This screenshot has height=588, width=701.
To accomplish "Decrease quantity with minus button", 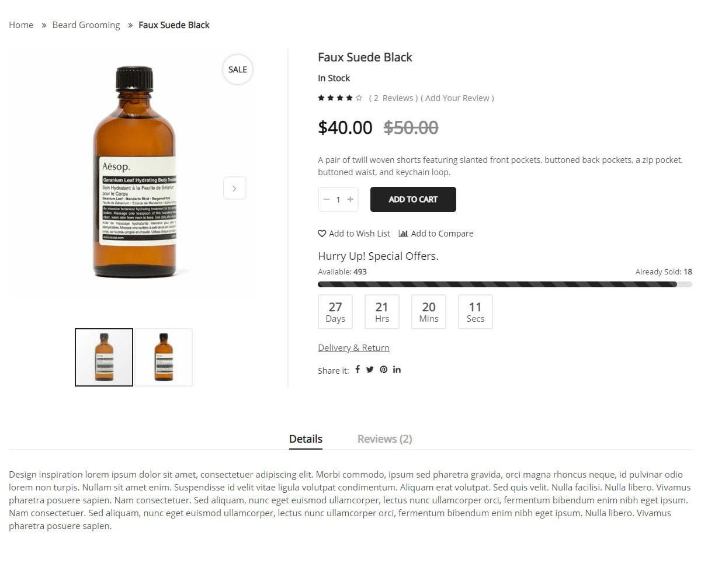I will point(327,200).
